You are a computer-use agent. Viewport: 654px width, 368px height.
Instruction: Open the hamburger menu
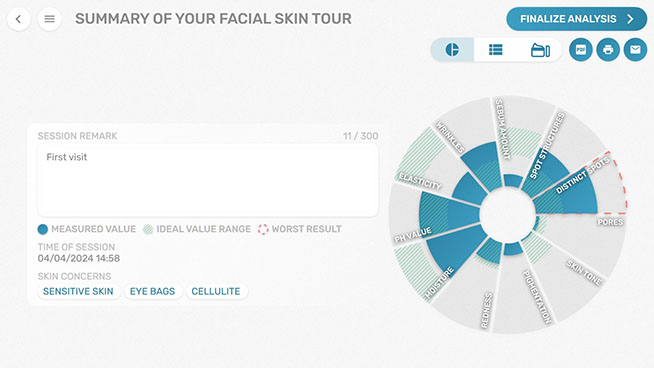(x=49, y=19)
